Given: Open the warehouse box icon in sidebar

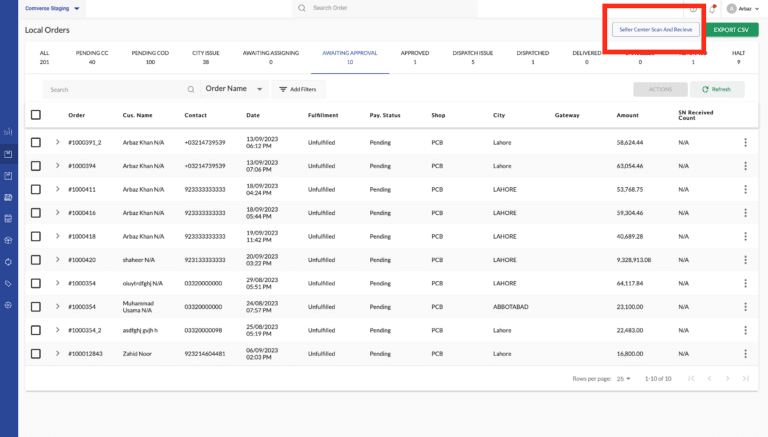Looking at the screenshot, I should coord(8,240).
